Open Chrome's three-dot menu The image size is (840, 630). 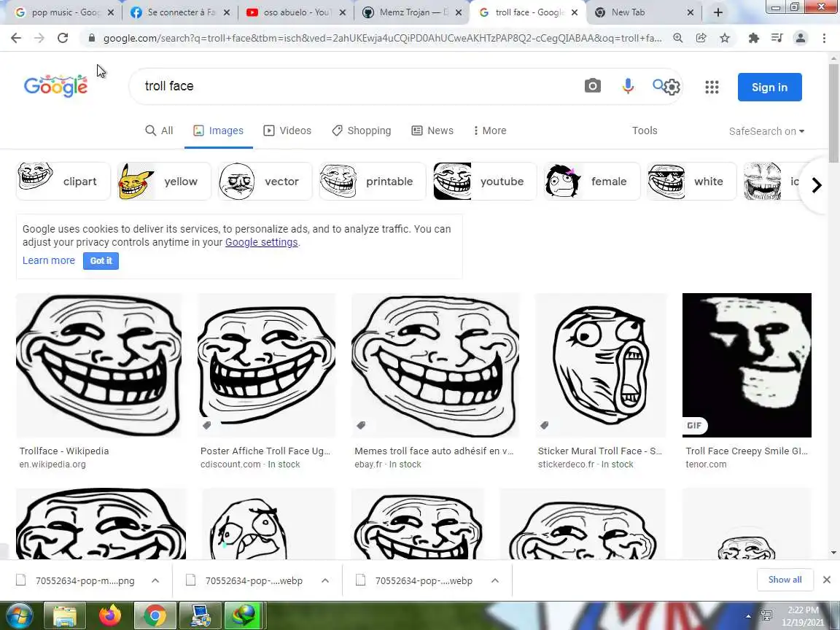pos(824,38)
